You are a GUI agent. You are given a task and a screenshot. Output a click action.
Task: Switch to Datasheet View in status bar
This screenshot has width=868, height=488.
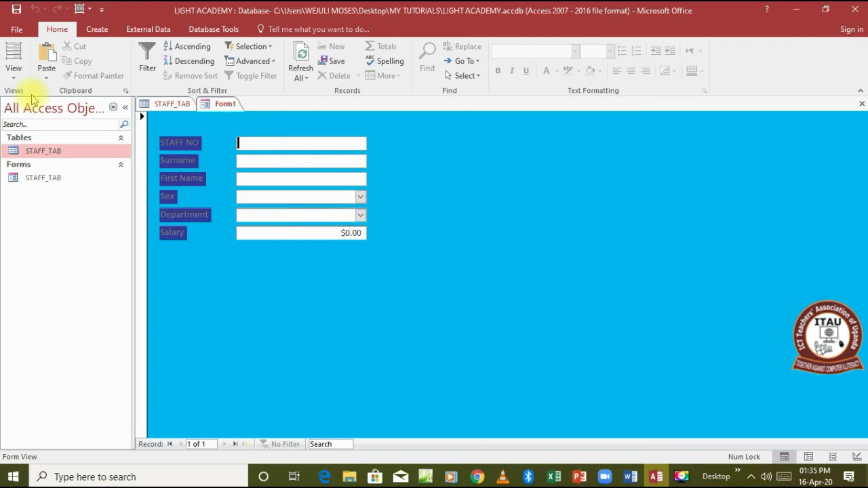[x=808, y=457]
